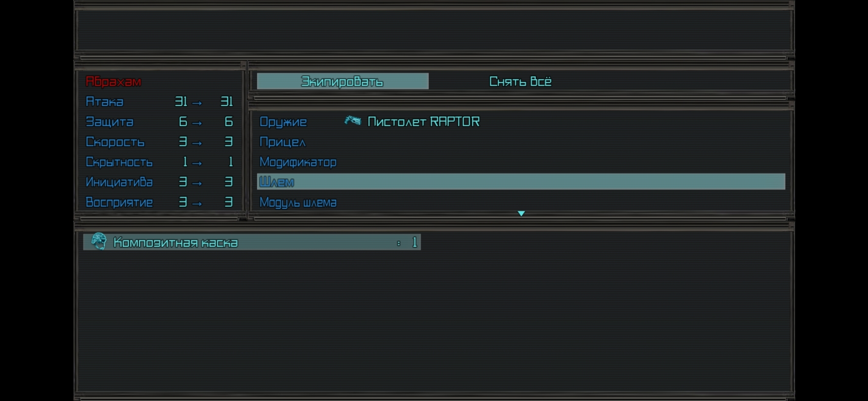Image resolution: width=868 pixels, height=401 pixels.
Task: Choose the Прицел slot
Action: [x=282, y=142]
